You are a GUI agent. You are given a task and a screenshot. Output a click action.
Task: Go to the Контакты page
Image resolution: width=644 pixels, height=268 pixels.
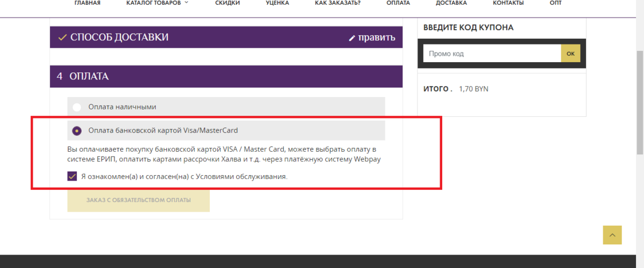(508, 3)
